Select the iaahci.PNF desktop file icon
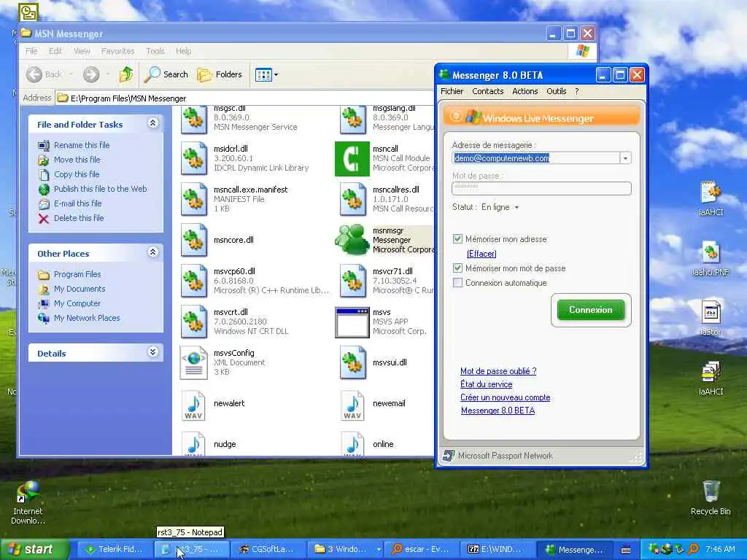 coord(711,253)
